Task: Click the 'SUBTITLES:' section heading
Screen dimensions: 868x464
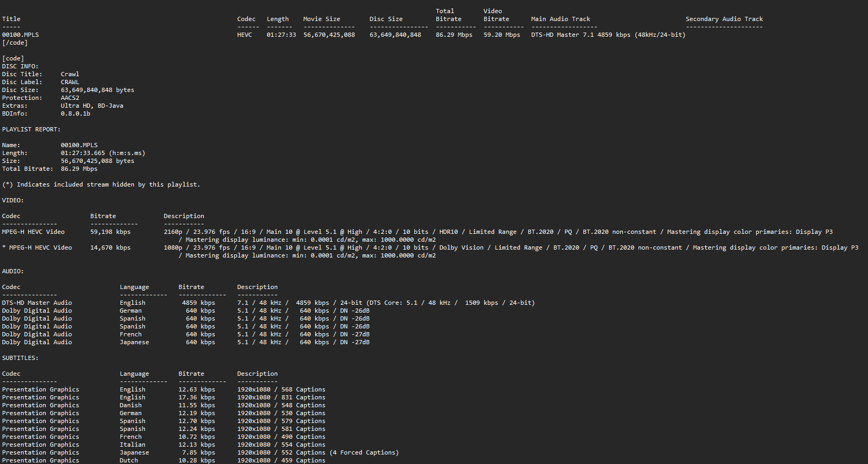Action: pyautogui.click(x=20, y=358)
